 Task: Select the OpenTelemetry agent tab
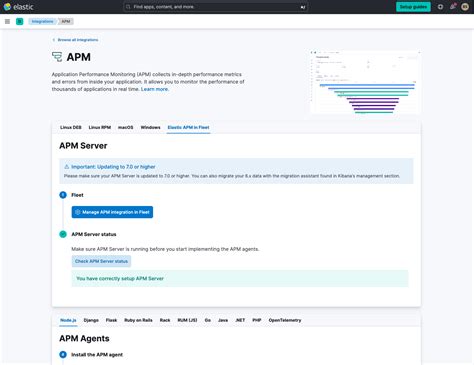coord(285,320)
